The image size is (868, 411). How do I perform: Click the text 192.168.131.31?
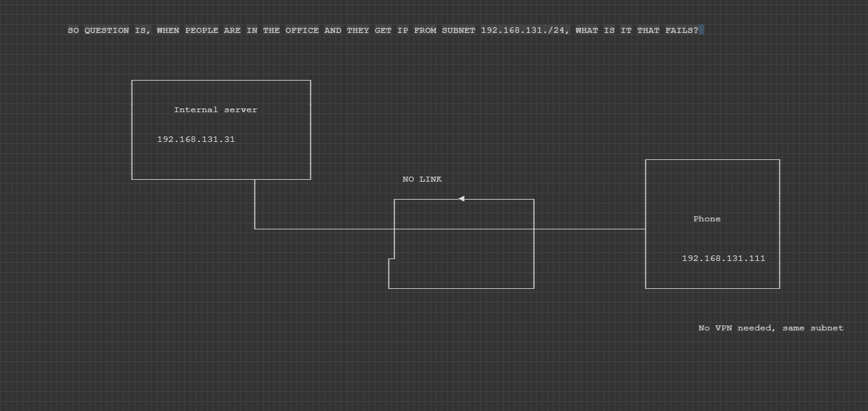196,139
